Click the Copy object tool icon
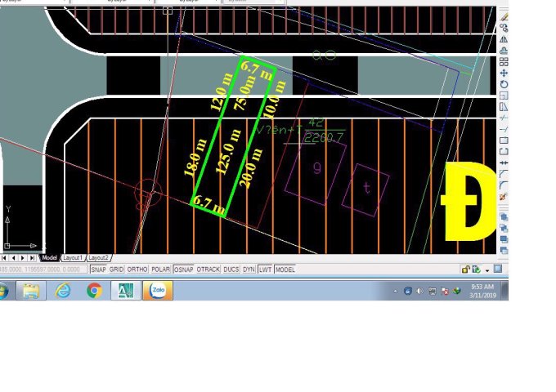 [504, 27]
